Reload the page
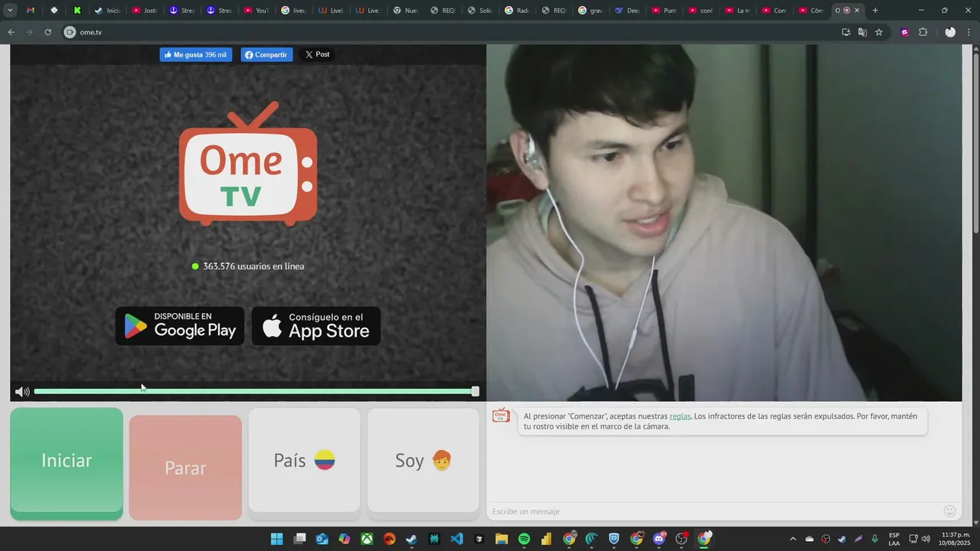The height and width of the screenshot is (551, 980). [47, 32]
